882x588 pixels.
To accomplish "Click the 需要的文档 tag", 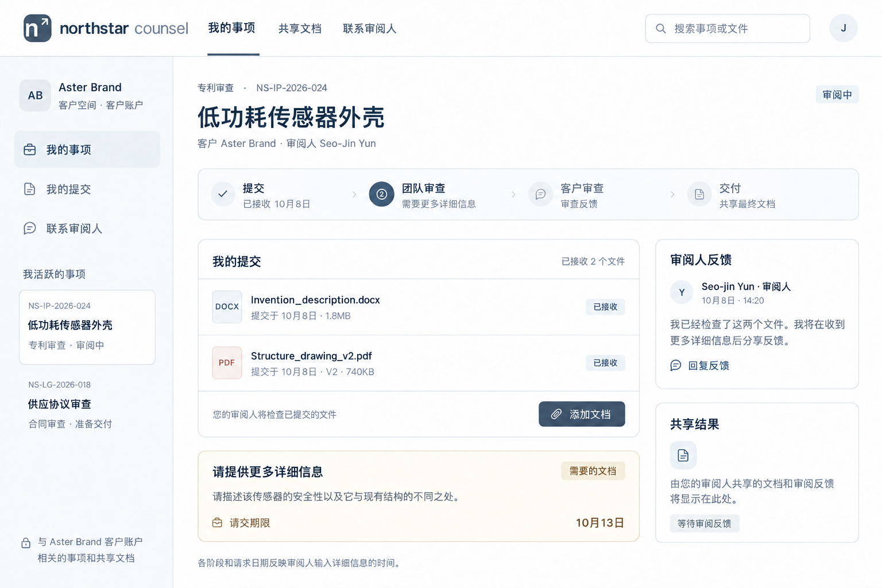I will tap(593, 471).
